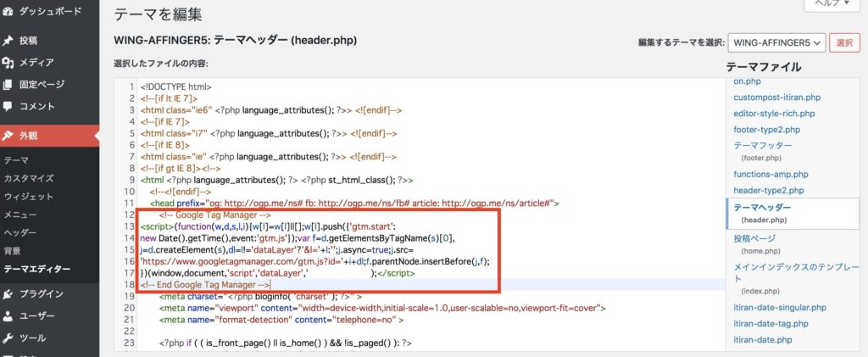This screenshot has height=357, width=868.
Task: Click the Tools (ツール) wrench icon
Action: [x=8, y=338]
